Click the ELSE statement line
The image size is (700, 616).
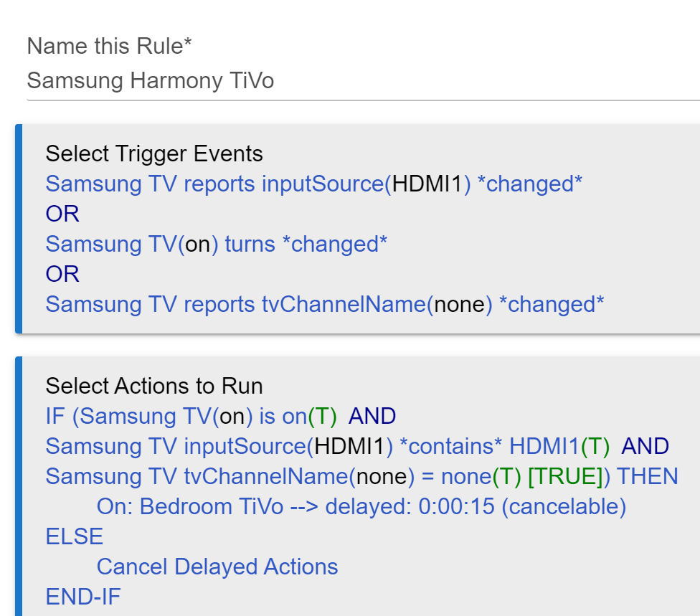point(75,536)
